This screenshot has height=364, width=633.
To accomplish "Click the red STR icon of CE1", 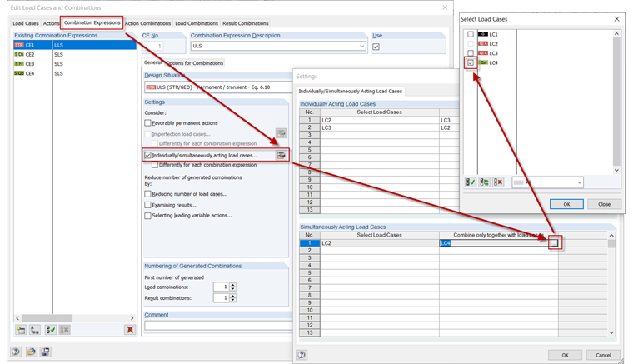I will 19,45.
